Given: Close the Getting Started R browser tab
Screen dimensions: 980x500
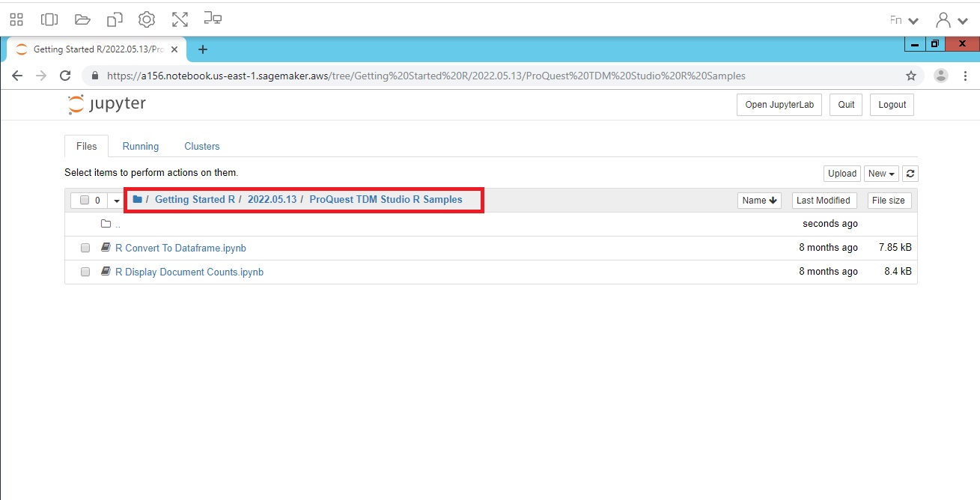Looking at the screenshot, I should [174, 49].
